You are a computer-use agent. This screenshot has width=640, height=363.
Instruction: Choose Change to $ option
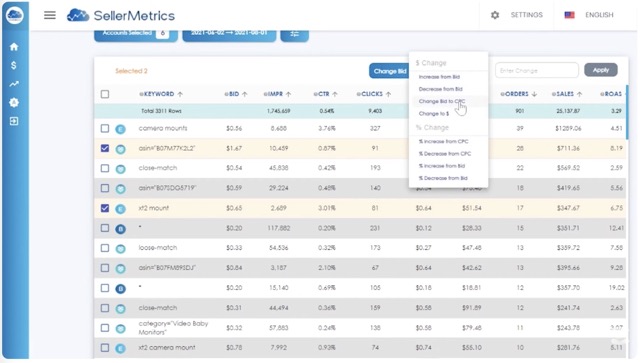433,114
